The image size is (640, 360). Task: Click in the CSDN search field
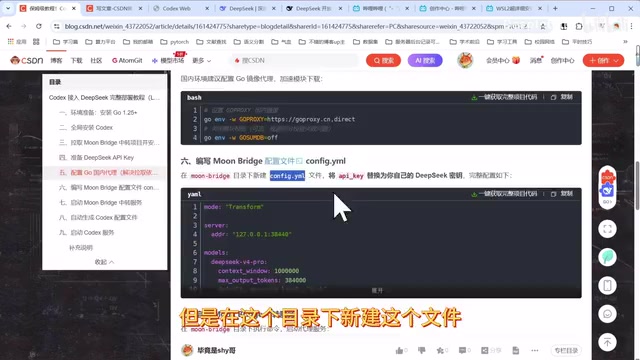click(295, 60)
